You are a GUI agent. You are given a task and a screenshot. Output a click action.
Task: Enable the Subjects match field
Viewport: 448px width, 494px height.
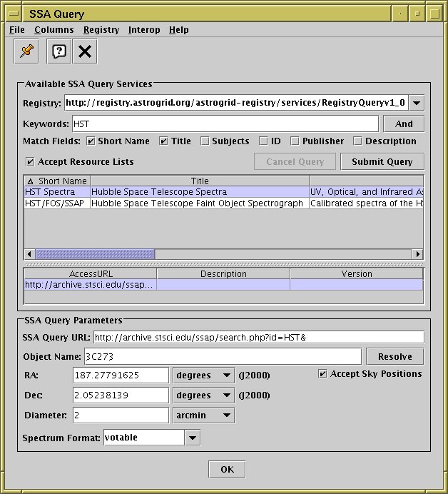[x=205, y=141]
